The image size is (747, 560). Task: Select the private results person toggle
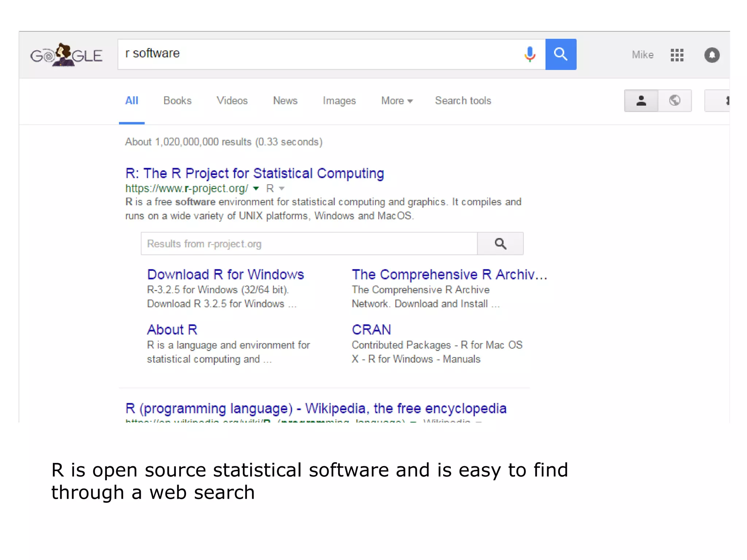coord(641,101)
